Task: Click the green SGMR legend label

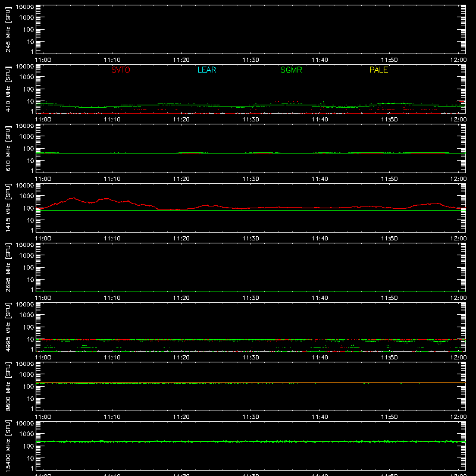Action: click(291, 70)
